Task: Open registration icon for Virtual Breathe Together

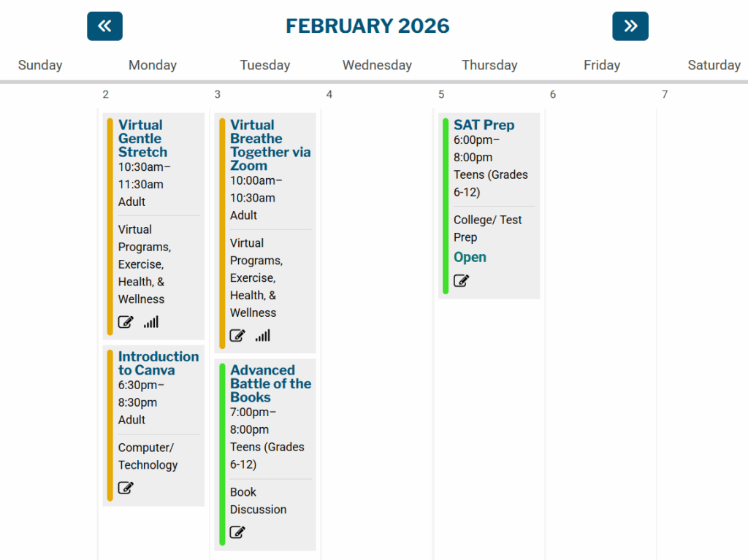Action: (237, 335)
